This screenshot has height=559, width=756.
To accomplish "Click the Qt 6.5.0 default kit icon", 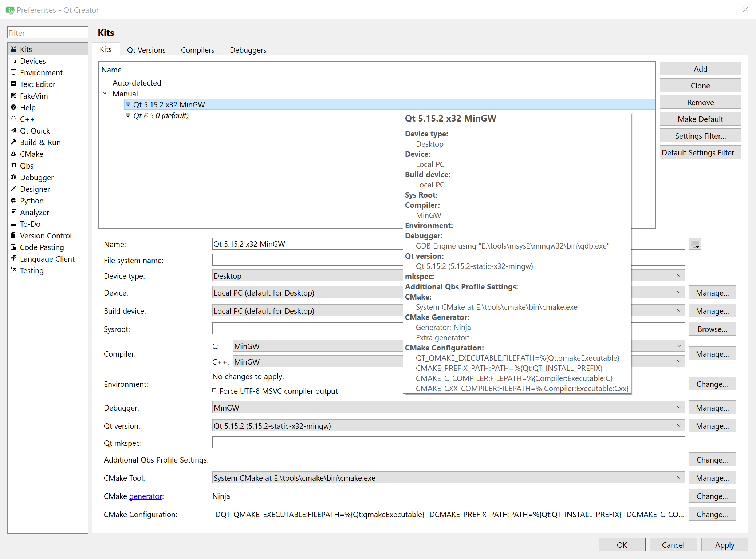I will [x=128, y=115].
